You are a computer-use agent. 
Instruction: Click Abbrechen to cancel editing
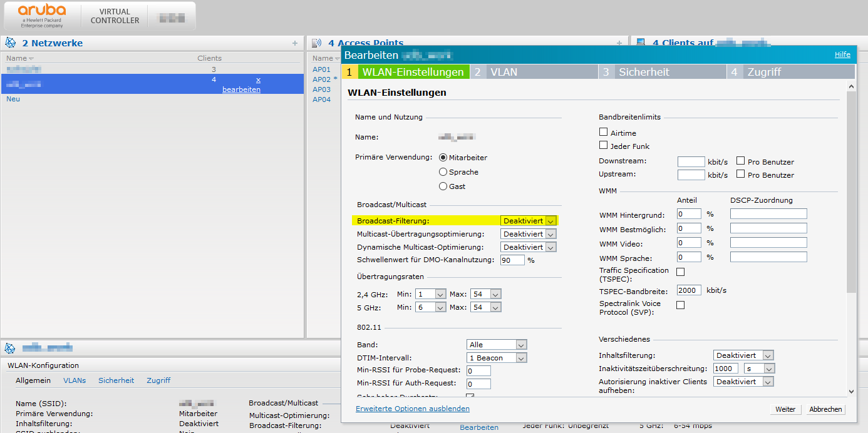(825, 409)
